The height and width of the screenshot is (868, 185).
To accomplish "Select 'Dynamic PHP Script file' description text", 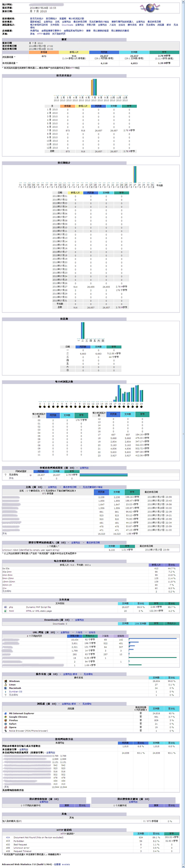I will [x=39, y=607].
